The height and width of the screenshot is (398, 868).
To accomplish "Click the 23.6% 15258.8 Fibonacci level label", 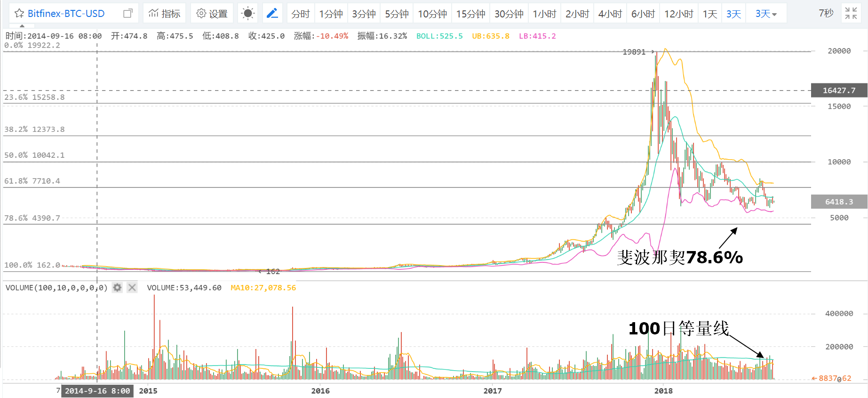I will coord(34,97).
